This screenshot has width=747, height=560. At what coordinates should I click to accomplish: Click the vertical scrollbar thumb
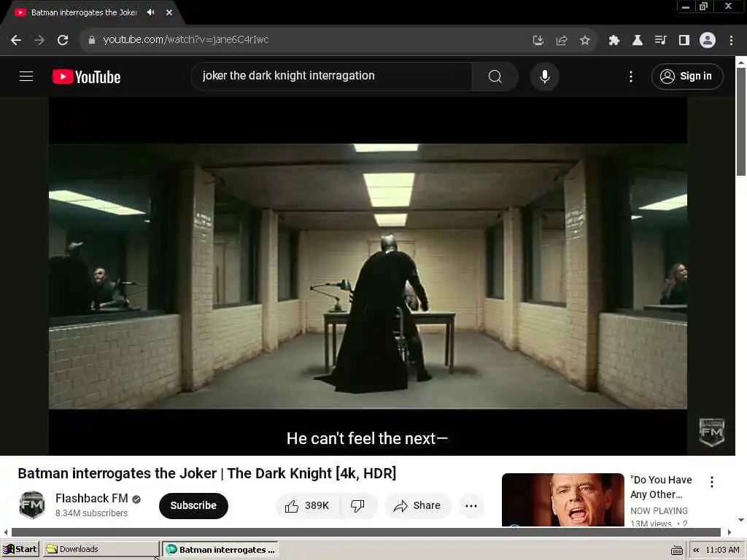(741, 122)
